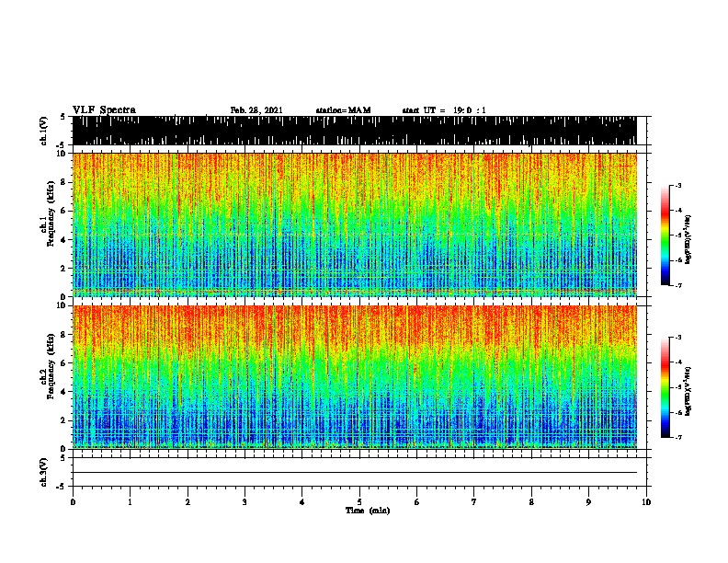Screen dimensions: 728x563
Task: Click the flat line in ch.3(V) panel
Action: (x=355, y=473)
